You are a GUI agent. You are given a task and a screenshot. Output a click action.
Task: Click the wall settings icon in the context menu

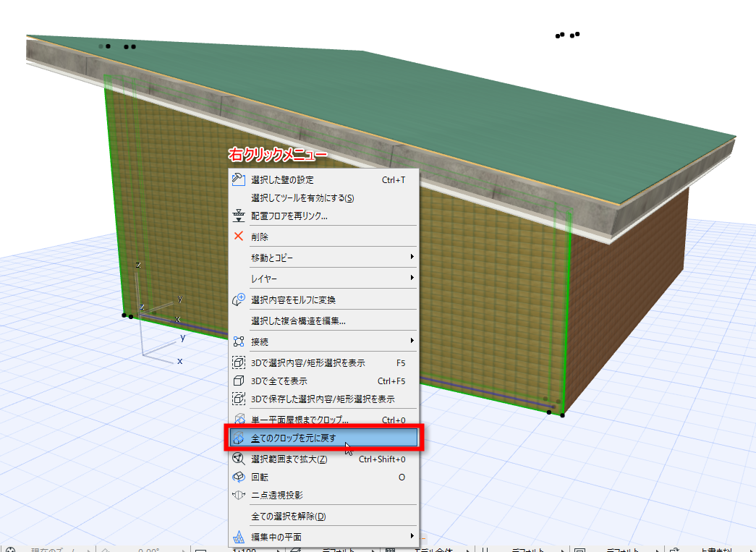(238, 179)
